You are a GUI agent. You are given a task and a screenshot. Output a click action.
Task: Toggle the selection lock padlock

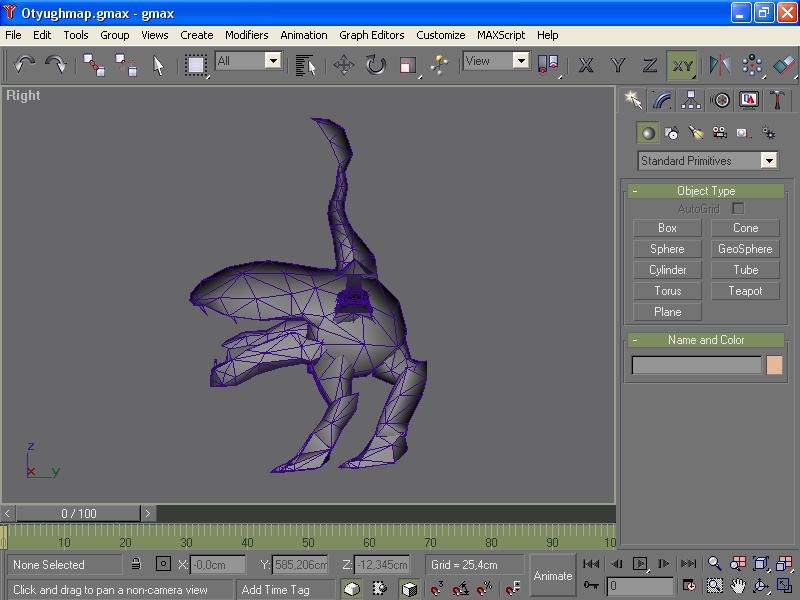[136, 565]
